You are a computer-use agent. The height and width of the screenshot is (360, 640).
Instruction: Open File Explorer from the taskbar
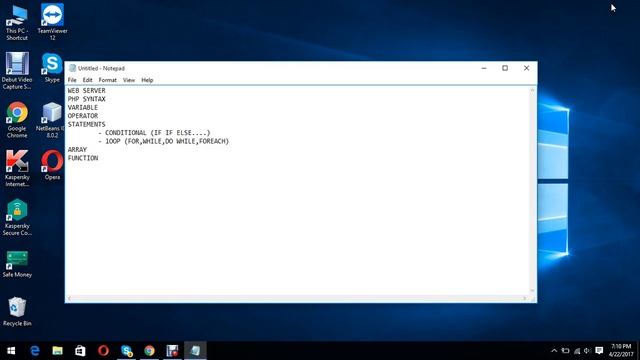point(58,351)
